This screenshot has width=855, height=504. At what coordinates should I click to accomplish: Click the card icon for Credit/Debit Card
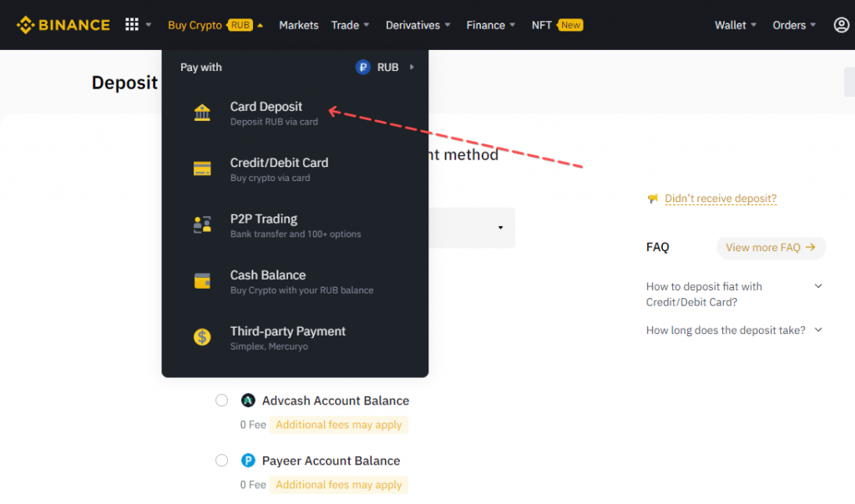(202, 169)
